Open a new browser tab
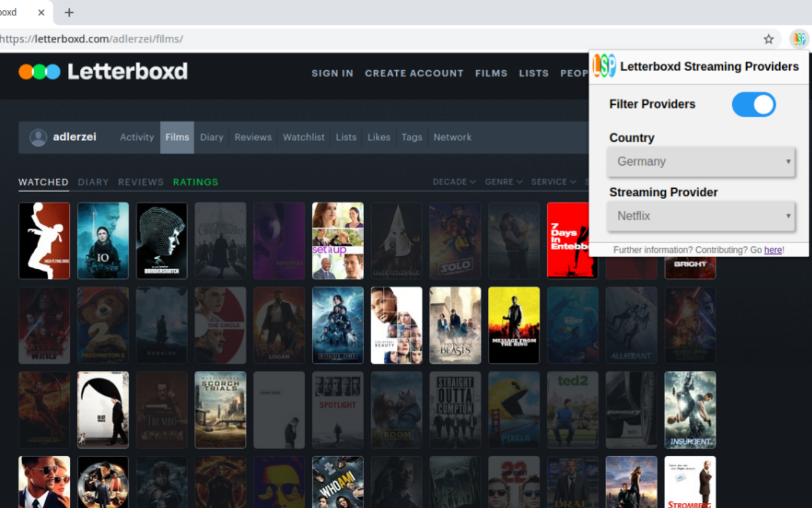 (x=69, y=13)
